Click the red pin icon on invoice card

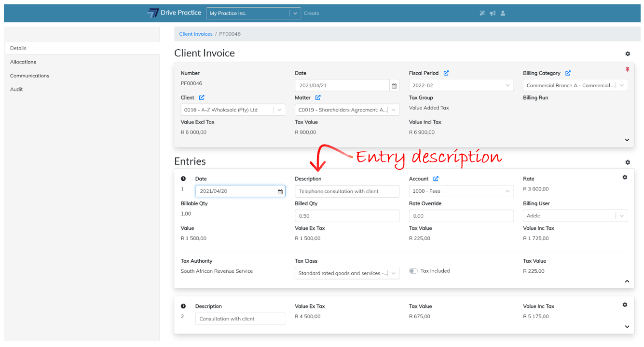click(627, 69)
